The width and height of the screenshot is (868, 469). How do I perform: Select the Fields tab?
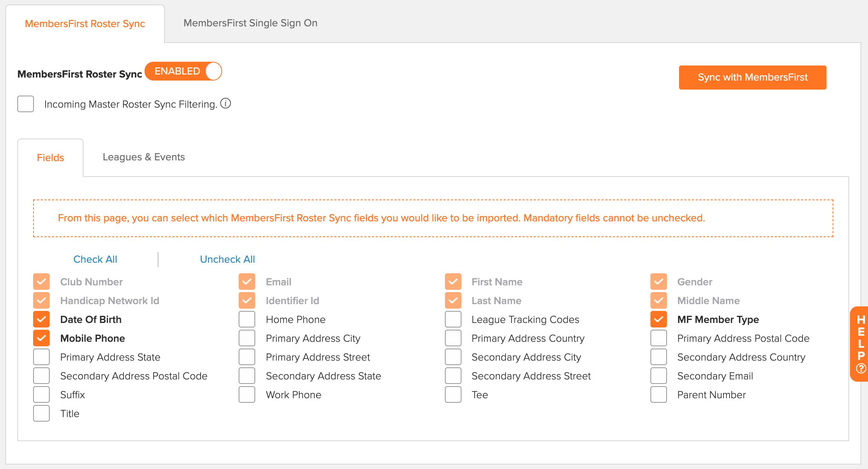50,158
